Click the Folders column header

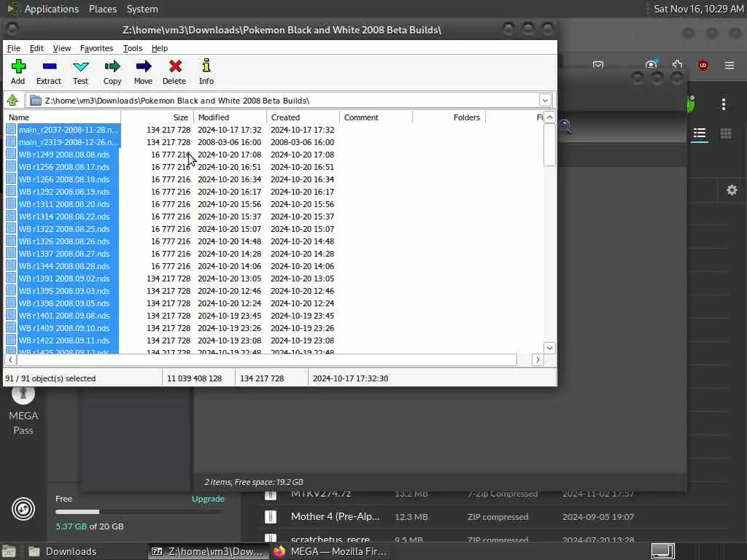click(449, 117)
